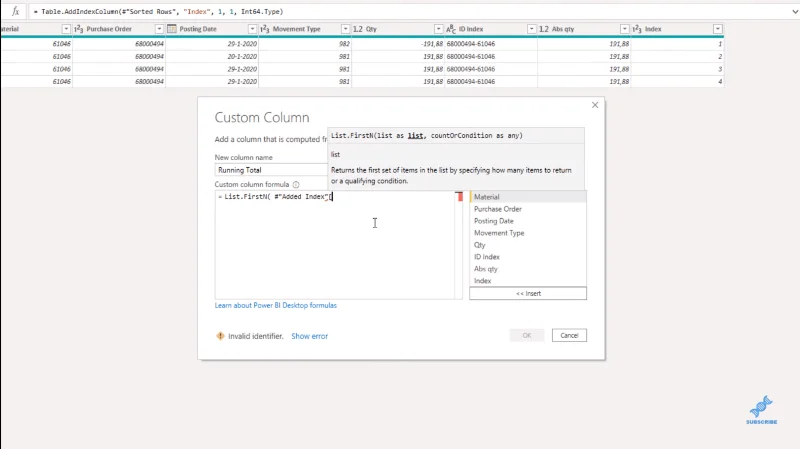Click the Show error link
Image resolution: width=800 pixels, height=449 pixels.
(310, 336)
